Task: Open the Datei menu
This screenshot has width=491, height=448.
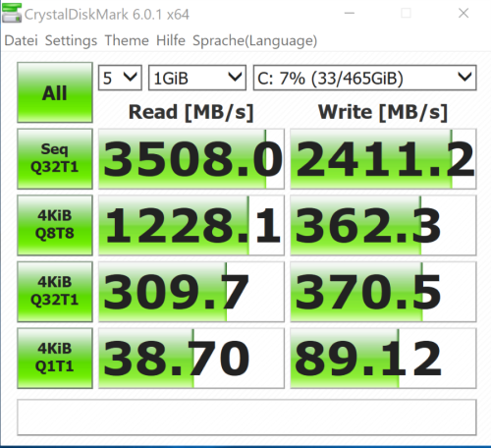Action: [22, 40]
